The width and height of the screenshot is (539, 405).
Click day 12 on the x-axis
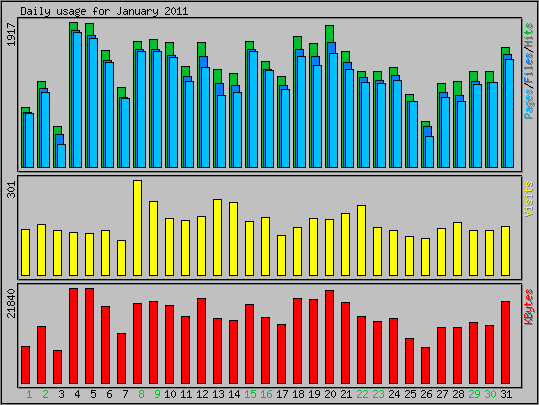tap(202, 394)
